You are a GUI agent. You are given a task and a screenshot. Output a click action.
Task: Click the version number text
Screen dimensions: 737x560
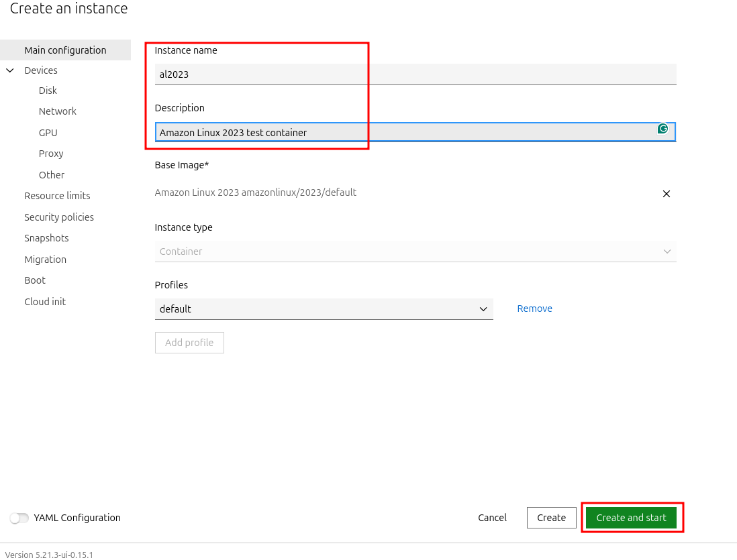50,555
